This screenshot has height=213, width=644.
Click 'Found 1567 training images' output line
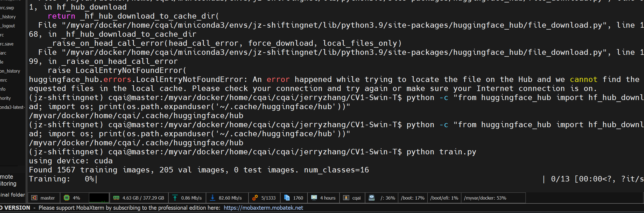point(199,170)
